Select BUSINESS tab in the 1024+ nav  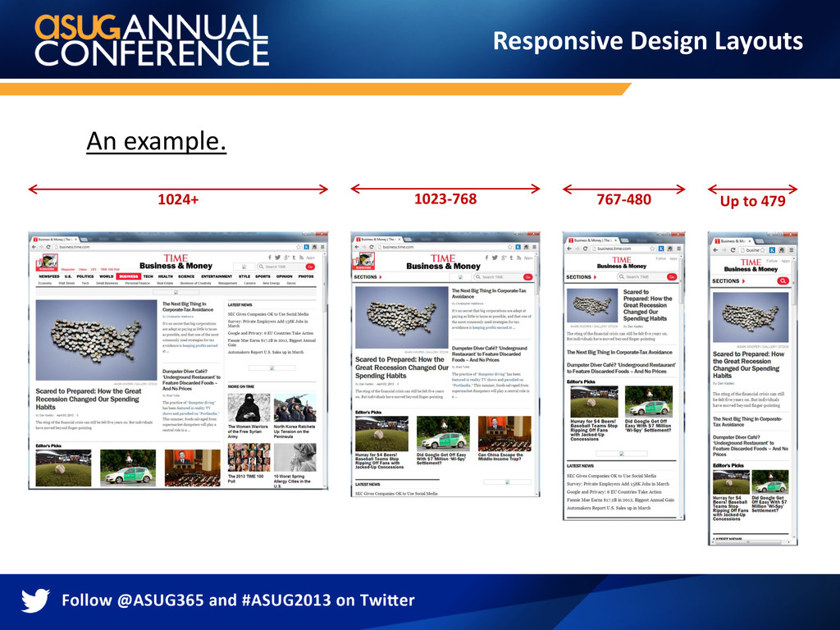pos(129,276)
